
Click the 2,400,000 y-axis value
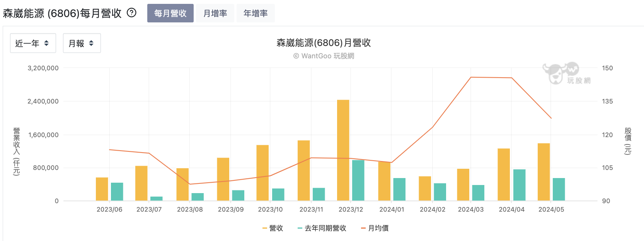coord(43,101)
